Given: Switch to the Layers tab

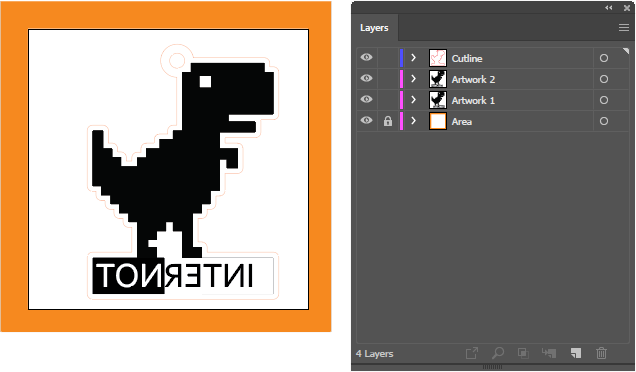Looking at the screenshot, I should 374,28.
